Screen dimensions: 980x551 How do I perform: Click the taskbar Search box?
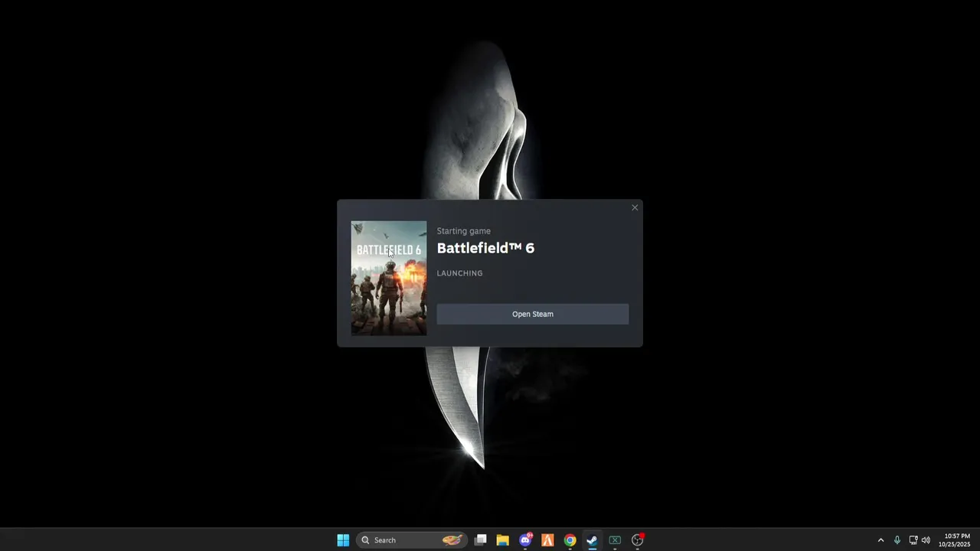click(x=411, y=540)
